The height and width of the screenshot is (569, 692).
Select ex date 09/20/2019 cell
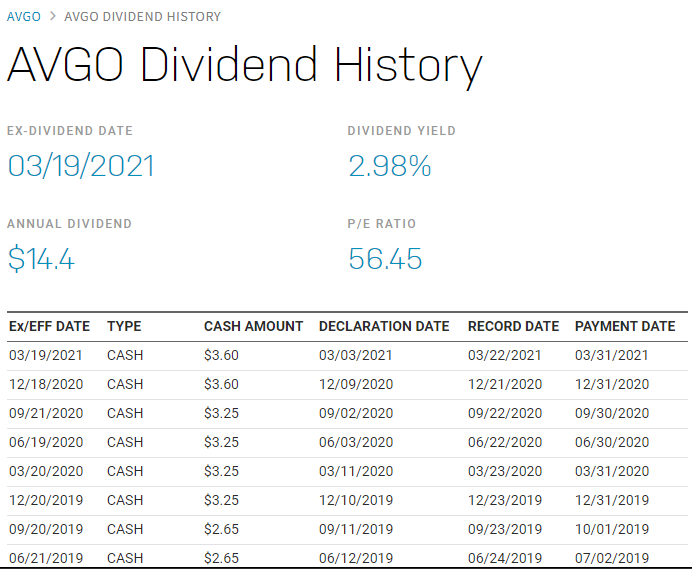tap(46, 529)
